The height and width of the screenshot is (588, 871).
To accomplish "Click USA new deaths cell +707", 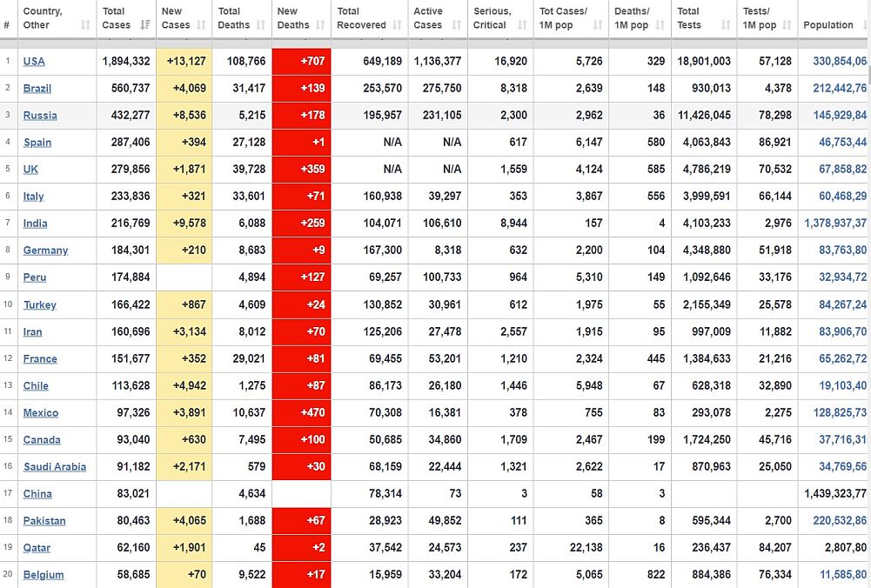I will 302,62.
